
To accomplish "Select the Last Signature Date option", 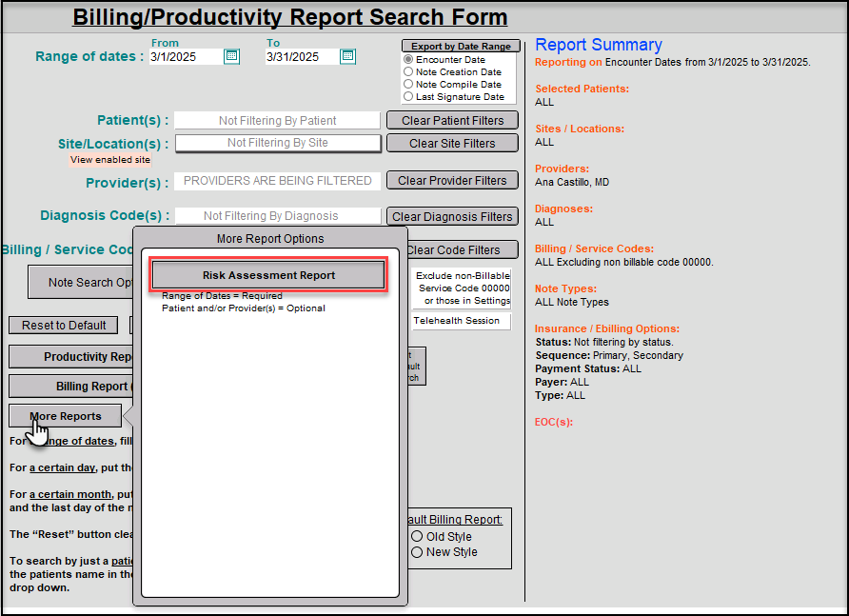I will point(410,96).
